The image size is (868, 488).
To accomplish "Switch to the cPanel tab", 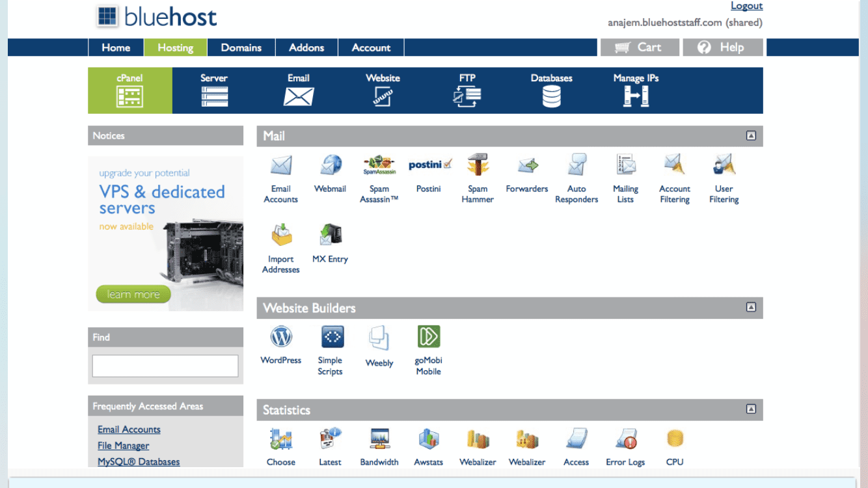I will tap(130, 90).
